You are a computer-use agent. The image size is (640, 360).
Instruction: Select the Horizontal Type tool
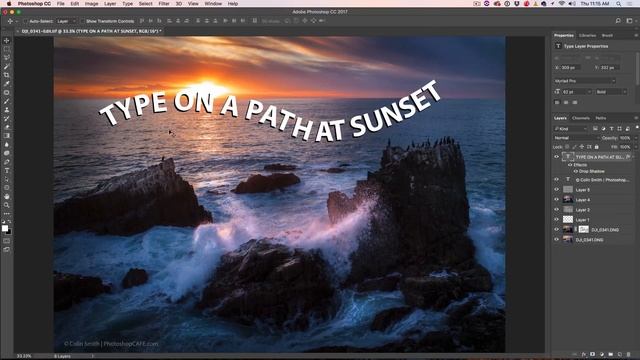(7, 171)
